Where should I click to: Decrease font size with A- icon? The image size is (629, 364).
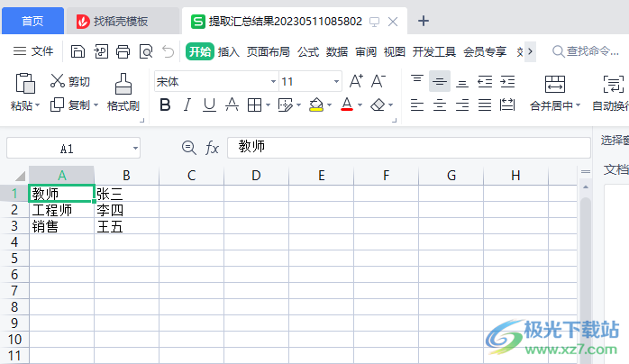point(378,81)
